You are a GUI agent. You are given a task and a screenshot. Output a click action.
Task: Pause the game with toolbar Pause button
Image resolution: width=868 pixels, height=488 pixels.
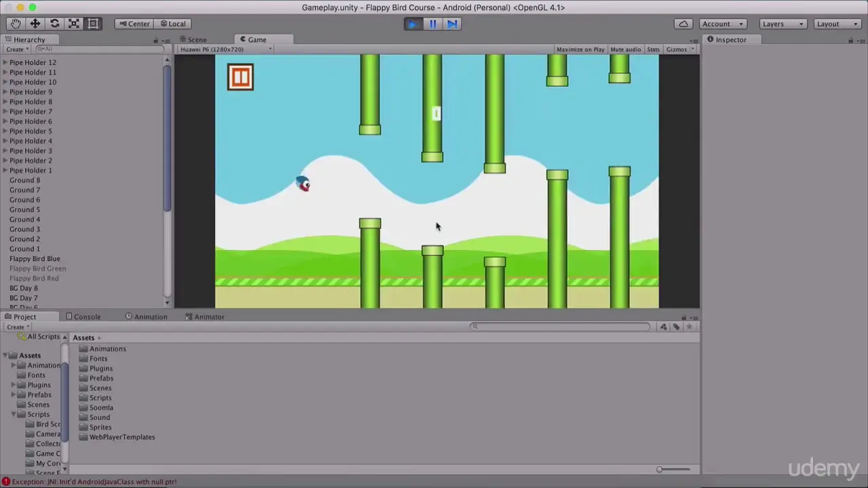[x=432, y=24]
